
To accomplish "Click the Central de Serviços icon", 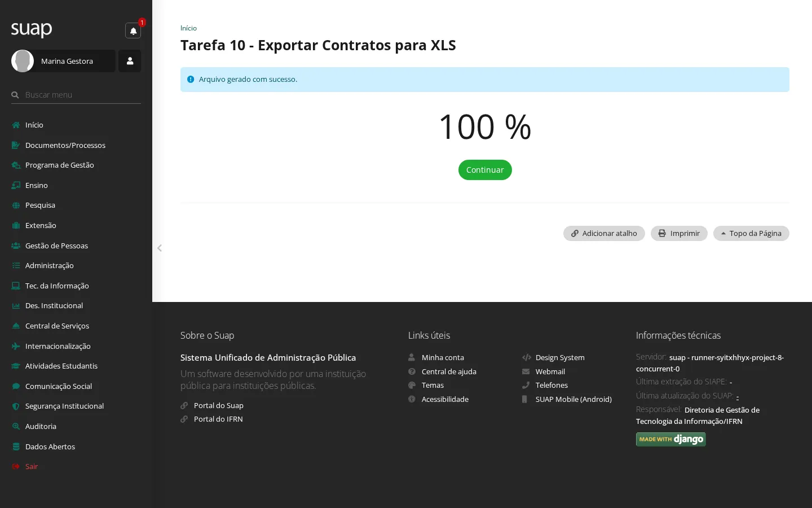I will click(16, 326).
